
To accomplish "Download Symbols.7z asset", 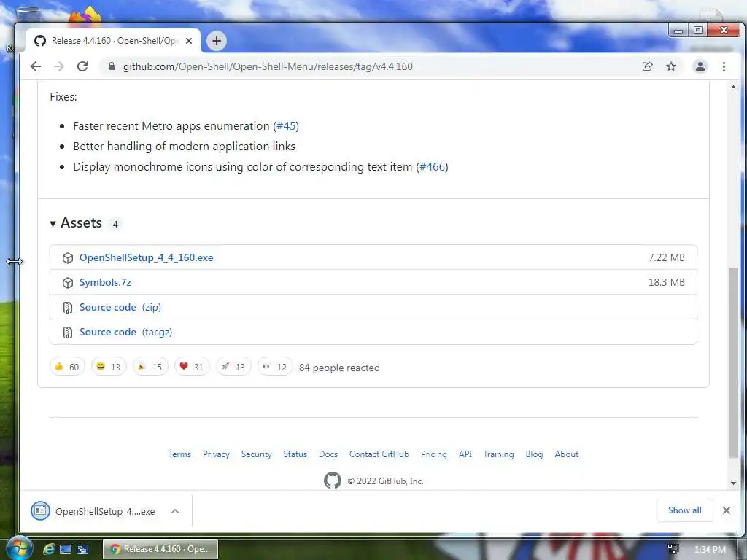I will pyautogui.click(x=105, y=282).
